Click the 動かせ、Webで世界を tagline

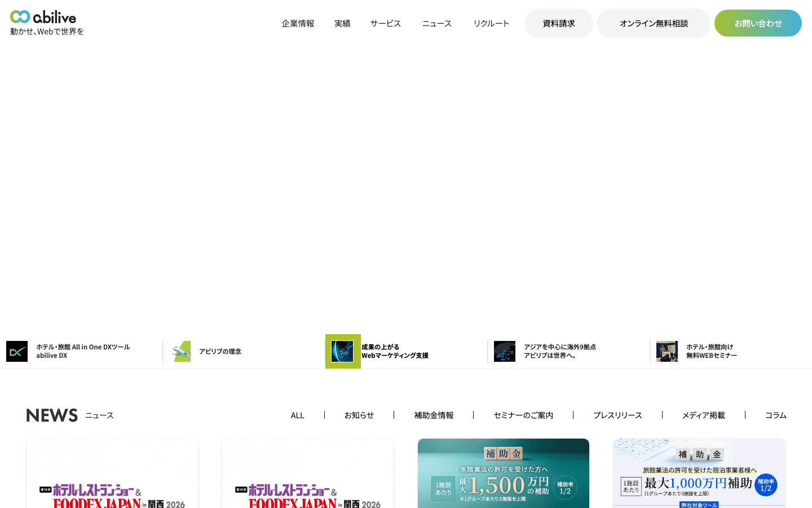coord(47,32)
